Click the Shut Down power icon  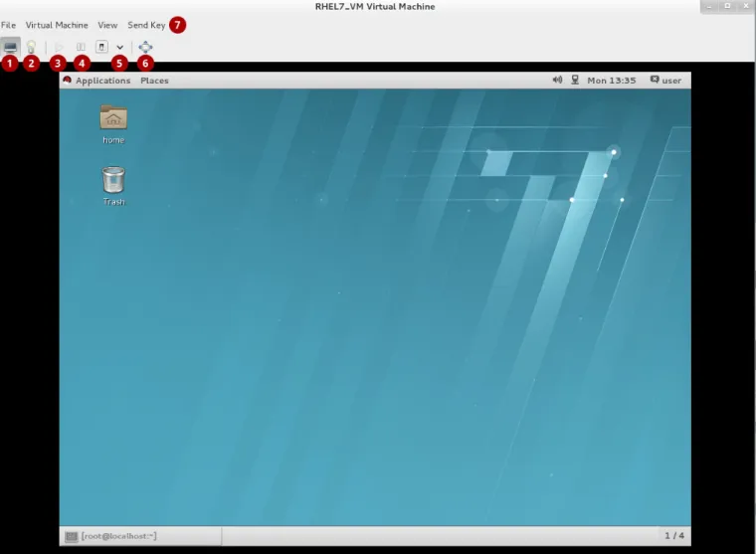[101, 47]
